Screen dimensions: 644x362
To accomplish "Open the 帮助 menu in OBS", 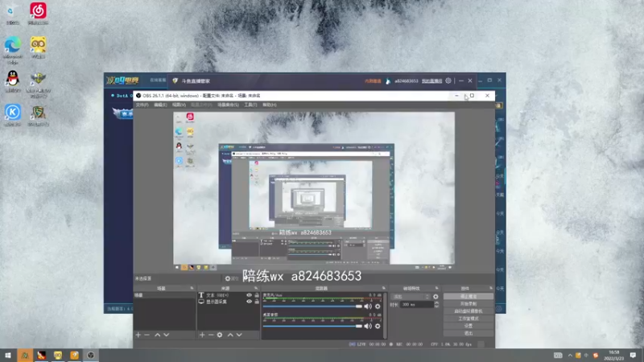I will 270,105.
